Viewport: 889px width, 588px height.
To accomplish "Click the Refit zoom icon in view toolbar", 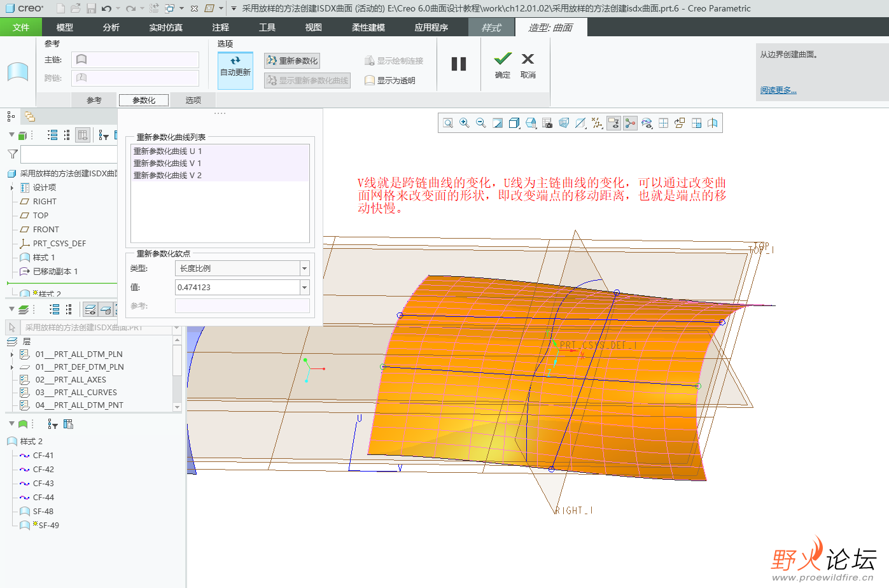I will click(448, 123).
